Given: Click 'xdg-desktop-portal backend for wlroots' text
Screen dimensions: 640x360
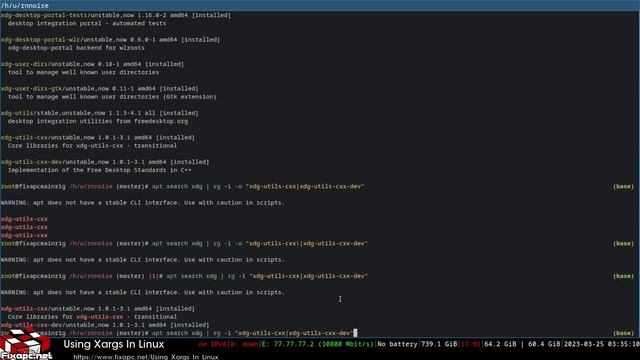Looking at the screenshot, I should point(76,48).
